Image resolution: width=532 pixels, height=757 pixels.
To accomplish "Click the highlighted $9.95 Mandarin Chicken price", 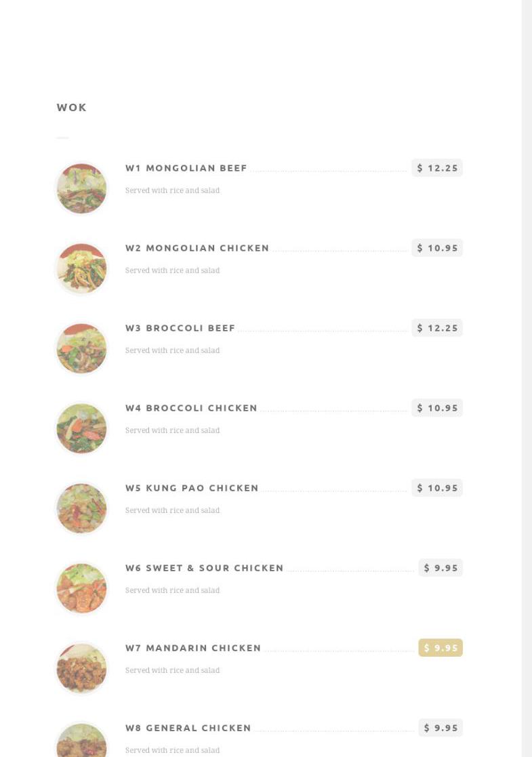I will [x=441, y=648].
